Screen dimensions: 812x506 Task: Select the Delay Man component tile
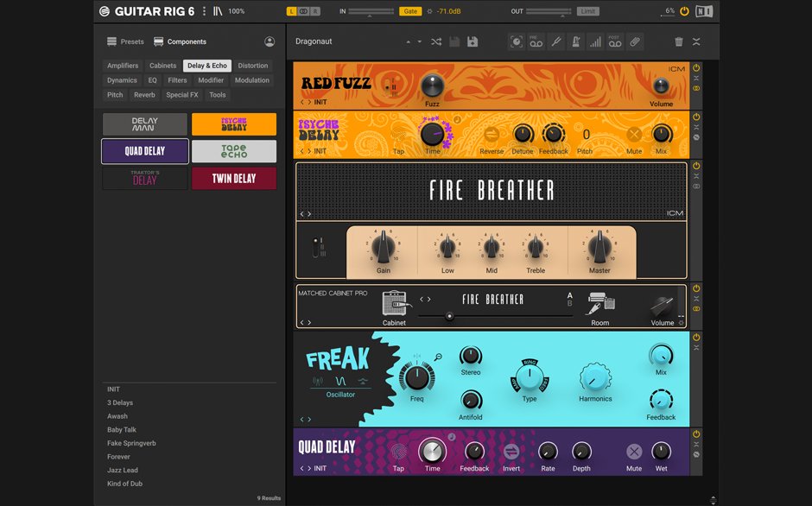coord(145,124)
